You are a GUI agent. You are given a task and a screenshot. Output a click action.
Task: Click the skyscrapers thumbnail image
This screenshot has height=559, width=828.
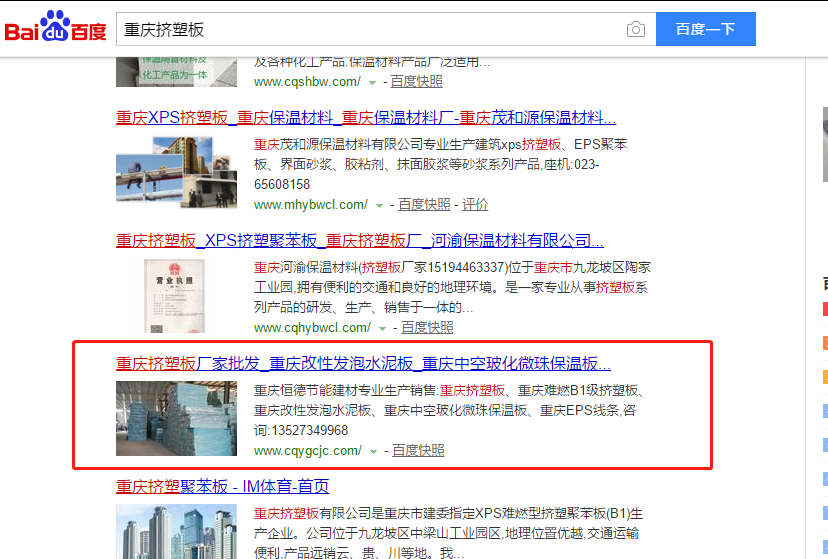176,531
